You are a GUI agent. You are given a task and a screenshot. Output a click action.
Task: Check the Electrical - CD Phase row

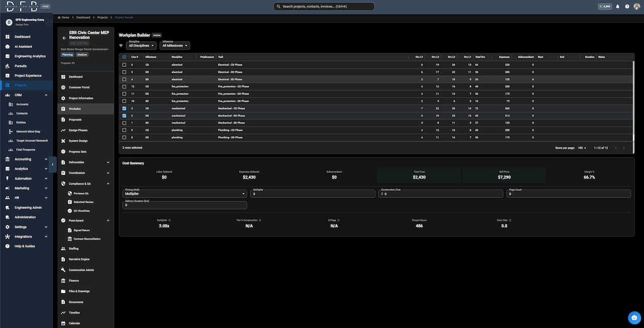(124, 65)
